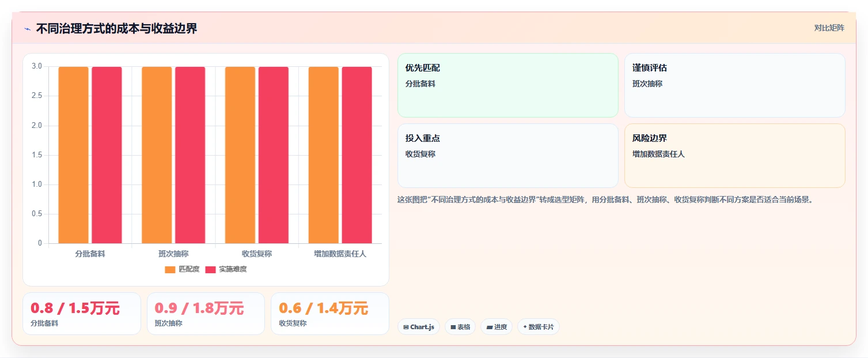Click the orange 匹配度 bar for 班次抽称
The image size is (868, 358).
pyautogui.click(x=157, y=155)
